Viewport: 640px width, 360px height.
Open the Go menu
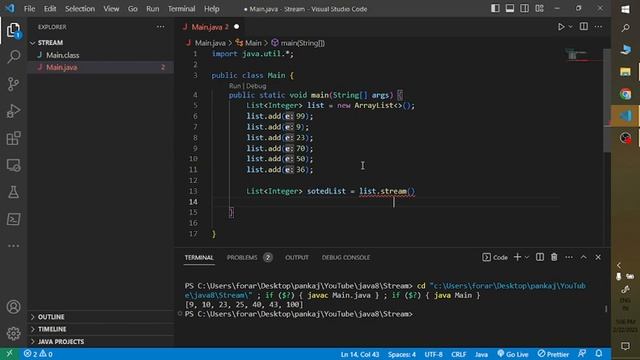(133, 9)
